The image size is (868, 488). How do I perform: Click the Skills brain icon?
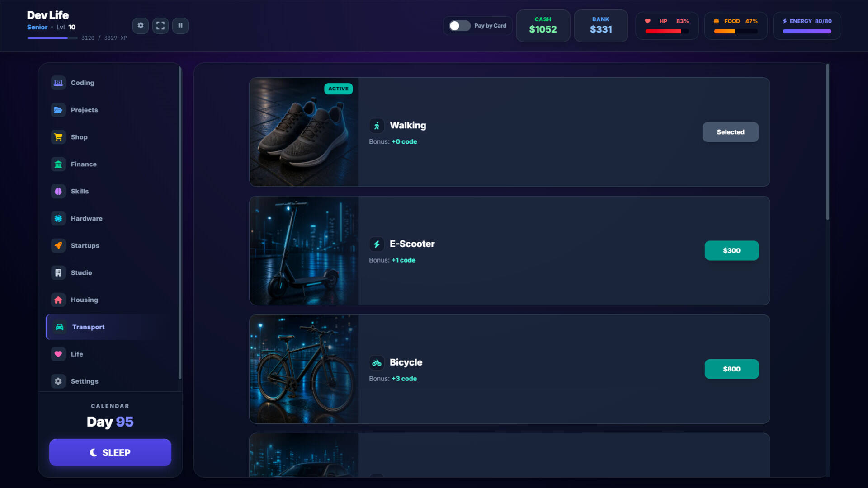tap(58, 191)
